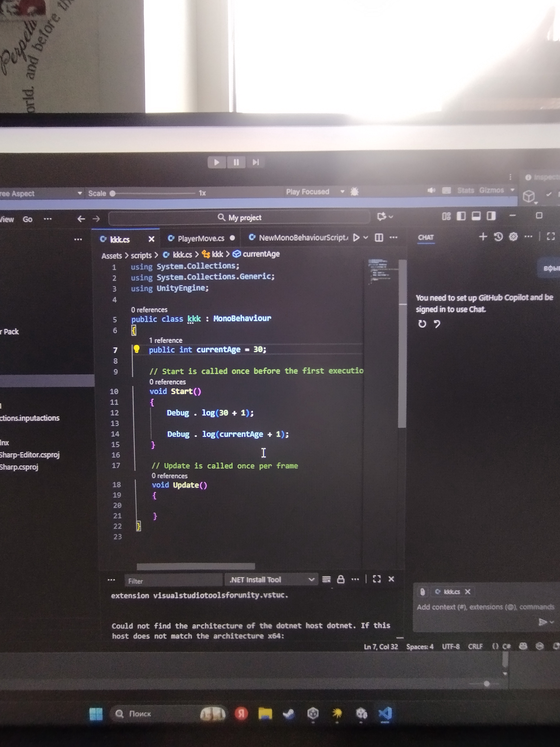Viewport: 560px width, 747px height.
Task: Expand the Free Aspect dropdown
Action: pyautogui.click(x=40, y=194)
